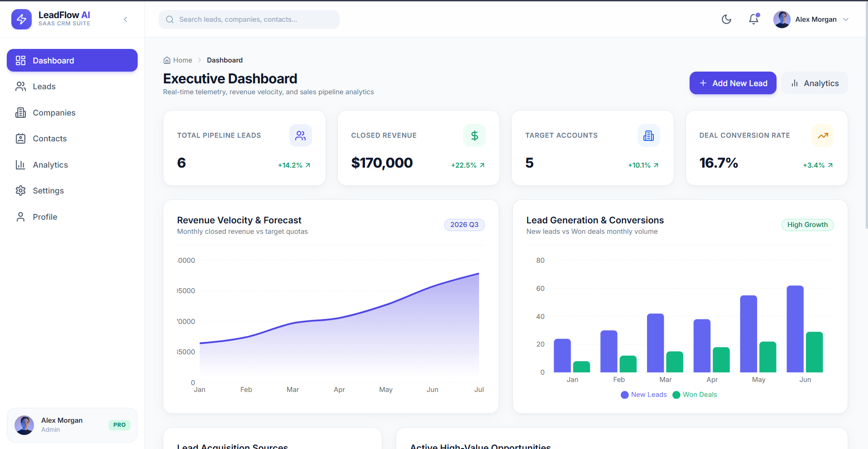Click the Home breadcrumb house icon
This screenshot has height=449, width=868.
click(x=167, y=60)
